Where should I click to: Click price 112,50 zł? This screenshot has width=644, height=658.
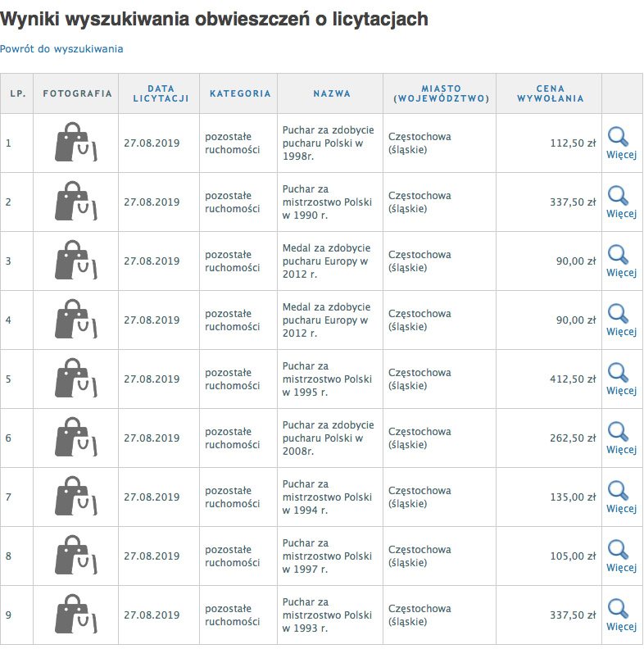click(573, 143)
